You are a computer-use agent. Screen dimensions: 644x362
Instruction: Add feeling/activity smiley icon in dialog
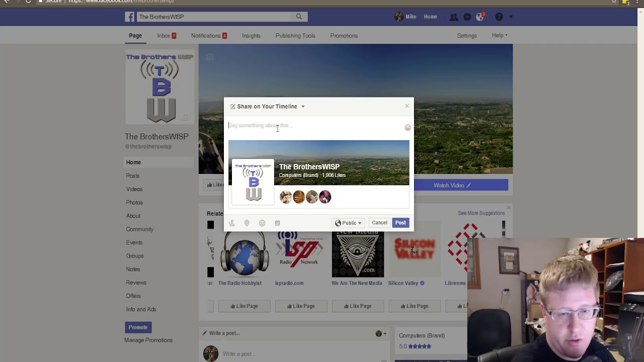[x=262, y=223]
